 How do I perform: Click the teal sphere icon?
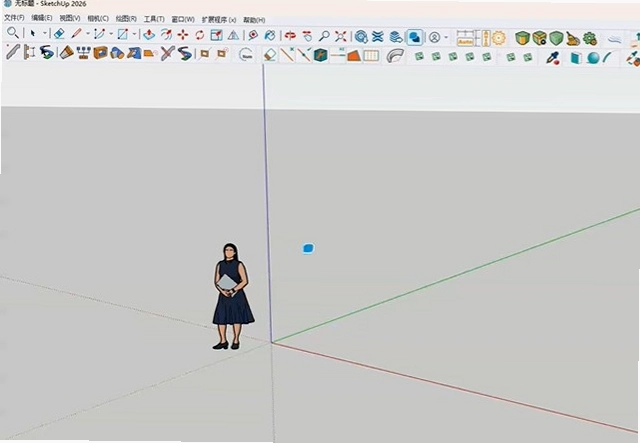593,58
